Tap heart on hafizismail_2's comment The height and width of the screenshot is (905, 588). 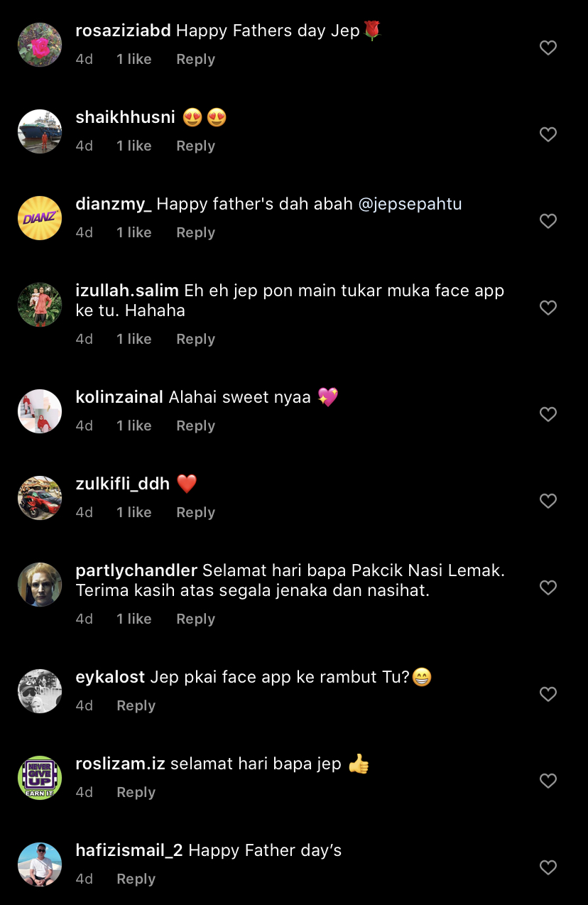548,867
